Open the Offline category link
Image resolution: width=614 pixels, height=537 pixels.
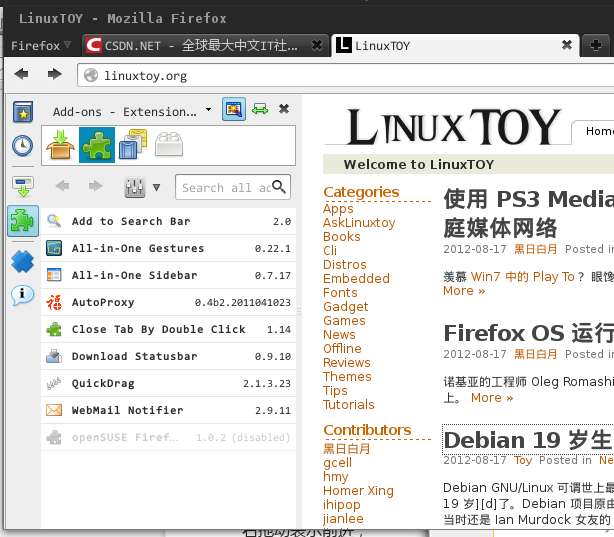coord(342,349)
